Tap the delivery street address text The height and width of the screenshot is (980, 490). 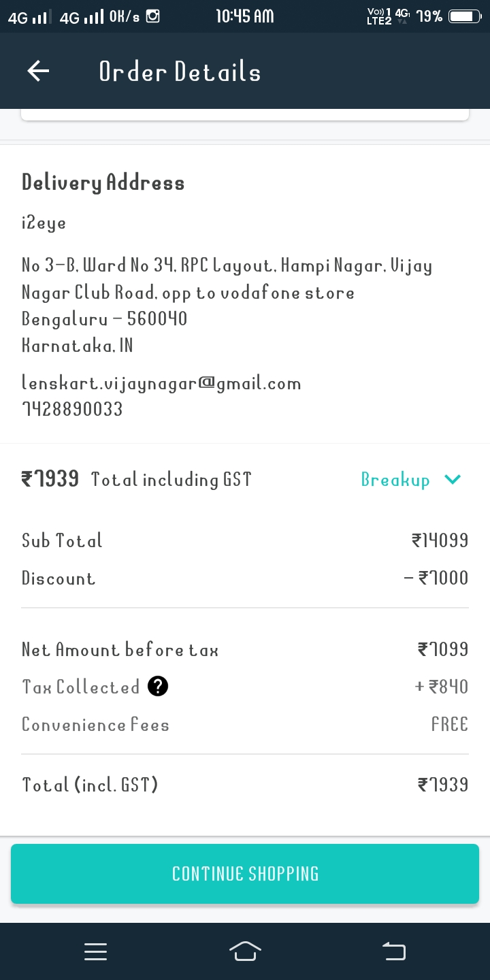227,279
